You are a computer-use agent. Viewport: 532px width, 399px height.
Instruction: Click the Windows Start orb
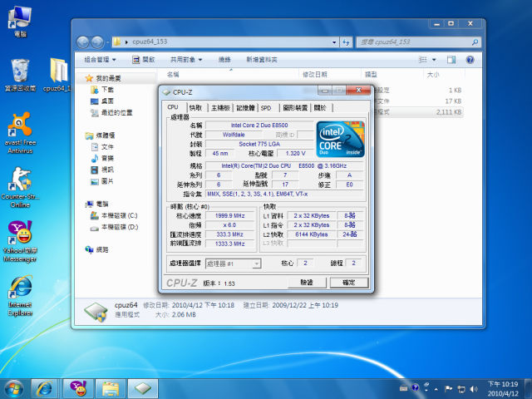(x=14, y=389)
